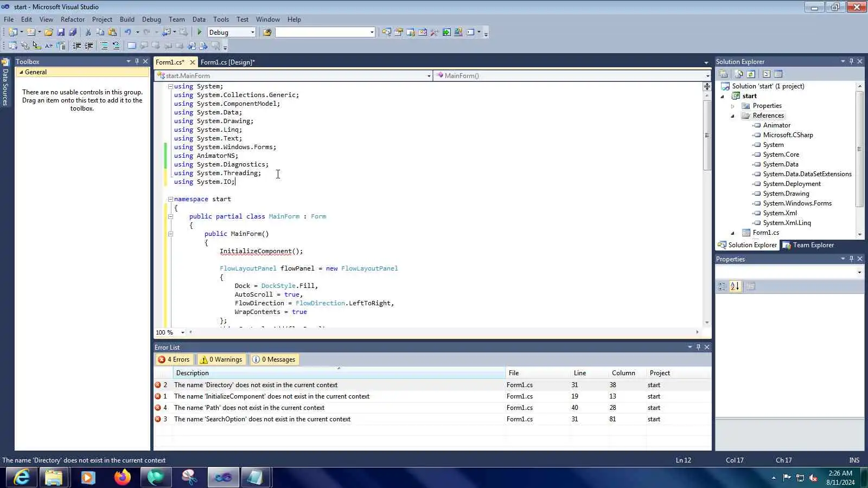Click the Show All Files icon in Solution Explorer
This screenshot has height=488, width=868.
pyautogui.click(x=738, y=74)
